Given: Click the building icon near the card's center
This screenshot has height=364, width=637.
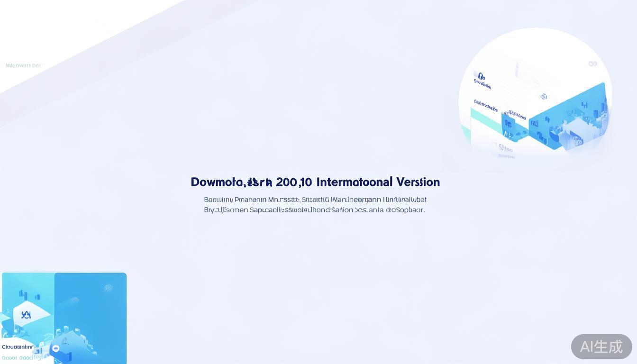Looking at the screenshot, I should point(65,341).
